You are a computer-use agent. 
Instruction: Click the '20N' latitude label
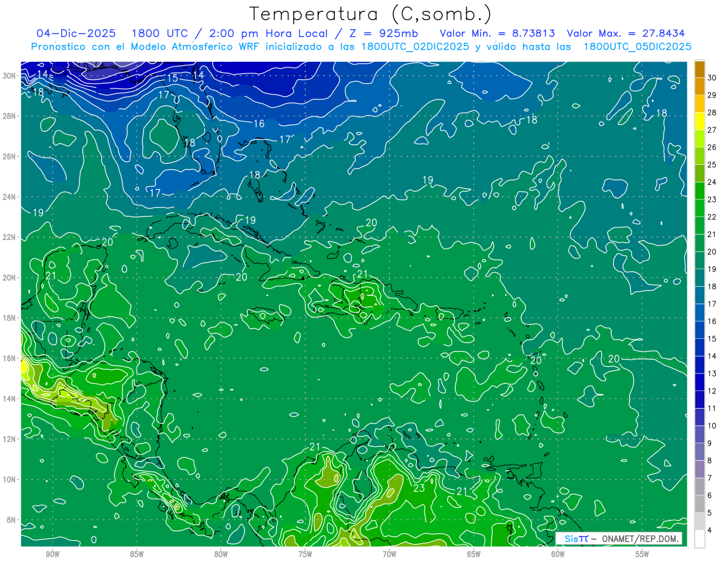10,278
